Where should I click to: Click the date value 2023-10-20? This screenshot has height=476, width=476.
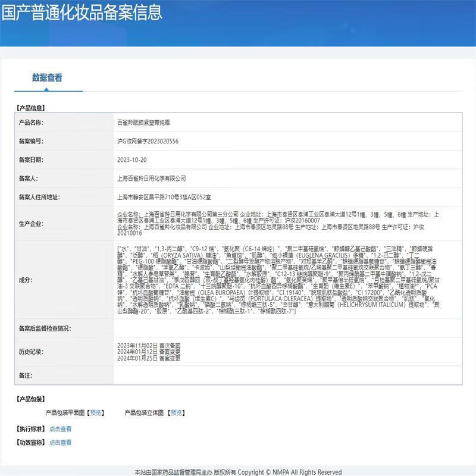click(x=131, y=159)
